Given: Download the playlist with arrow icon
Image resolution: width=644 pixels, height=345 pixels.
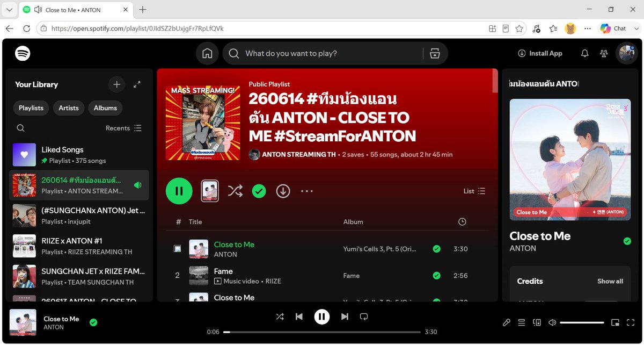Looking at the screenshot, I should point(283,191).
